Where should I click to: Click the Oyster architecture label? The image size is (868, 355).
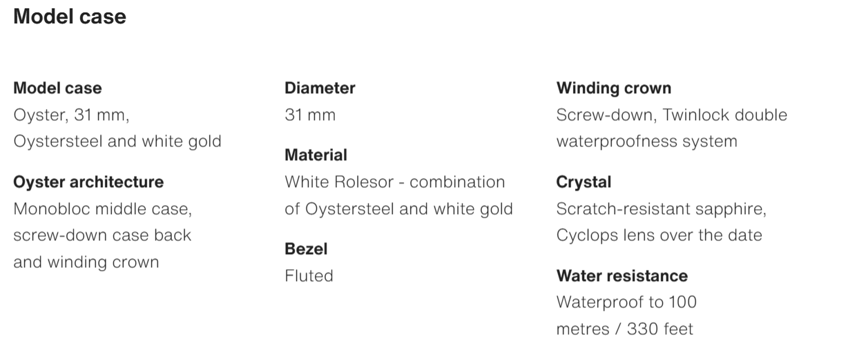[x=88, y=182]
